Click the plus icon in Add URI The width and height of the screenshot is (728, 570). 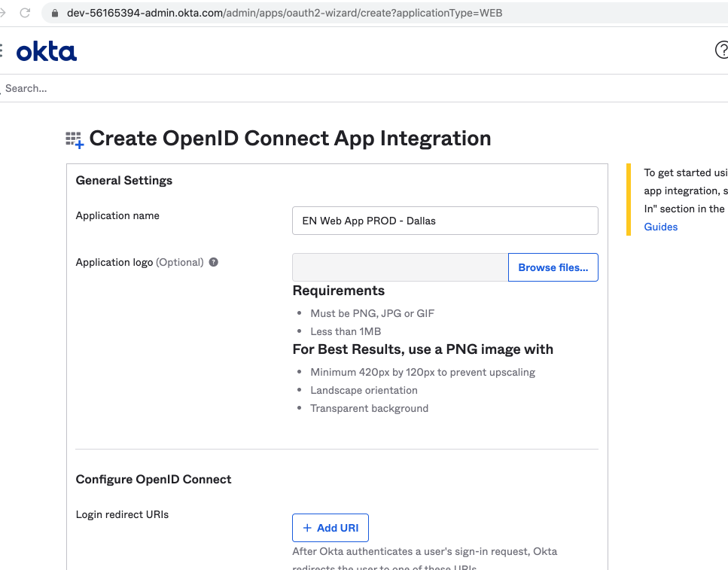tap(307, 528)
